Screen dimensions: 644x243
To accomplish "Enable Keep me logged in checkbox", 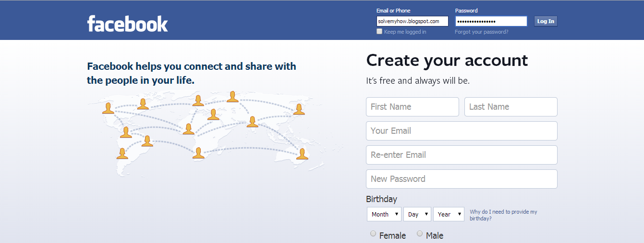I will coord(379,31).
